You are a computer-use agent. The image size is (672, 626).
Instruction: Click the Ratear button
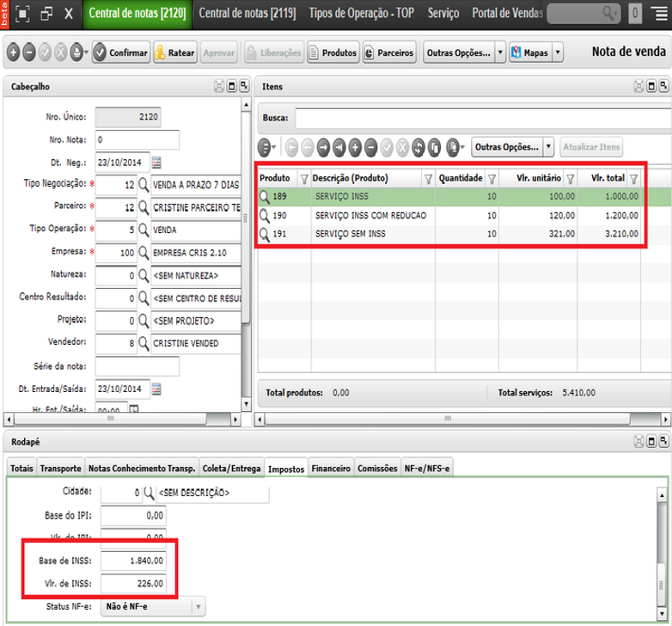[x=175, y=52]
